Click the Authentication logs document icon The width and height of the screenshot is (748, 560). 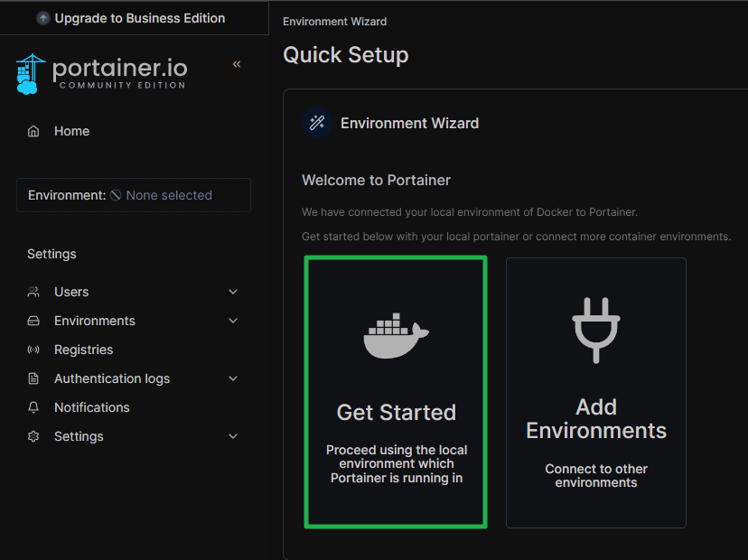coord(33,378)
